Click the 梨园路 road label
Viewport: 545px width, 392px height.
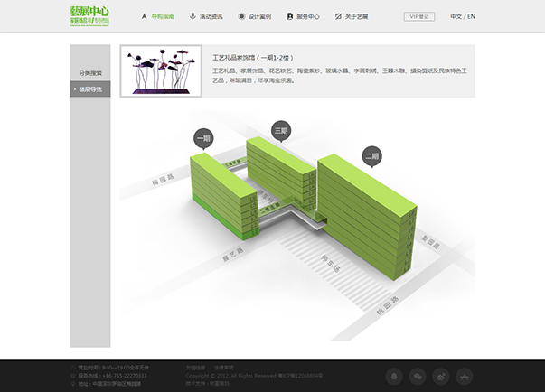(430, 242)
